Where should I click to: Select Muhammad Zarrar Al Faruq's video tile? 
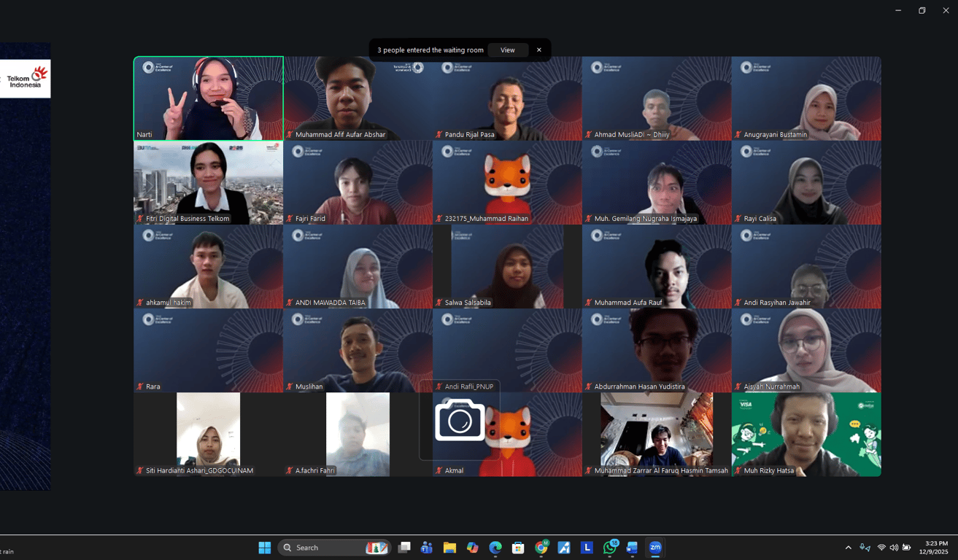click(657, 435)
